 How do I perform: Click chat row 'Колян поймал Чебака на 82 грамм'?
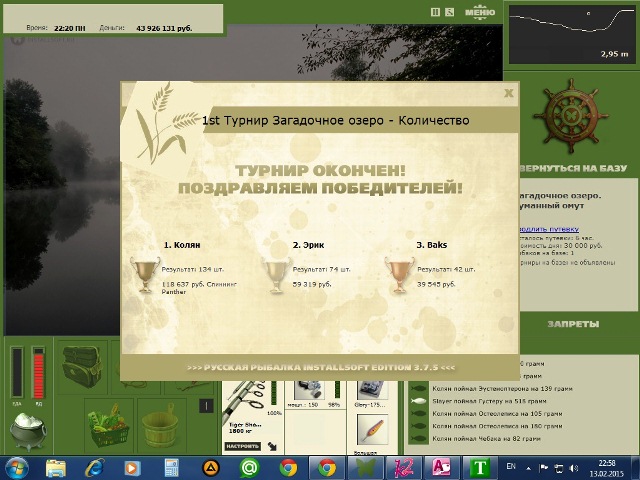(486, 439)
